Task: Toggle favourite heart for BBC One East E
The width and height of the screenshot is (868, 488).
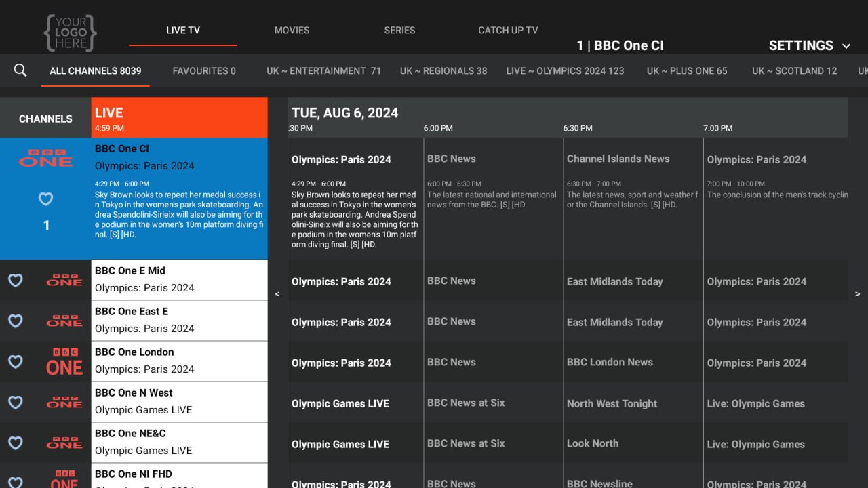Action: pyautogui.click(x=16, y=321)
